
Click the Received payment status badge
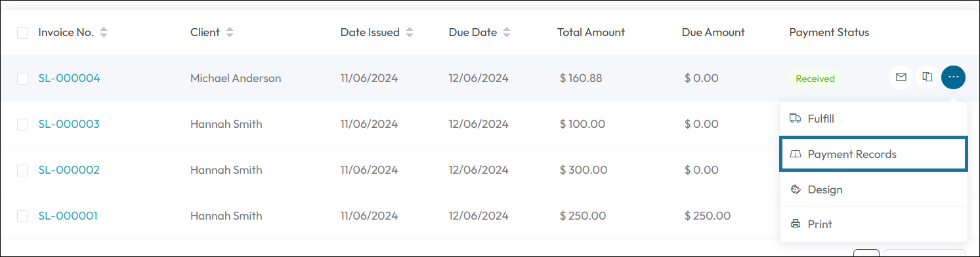(x=815, y=79)
